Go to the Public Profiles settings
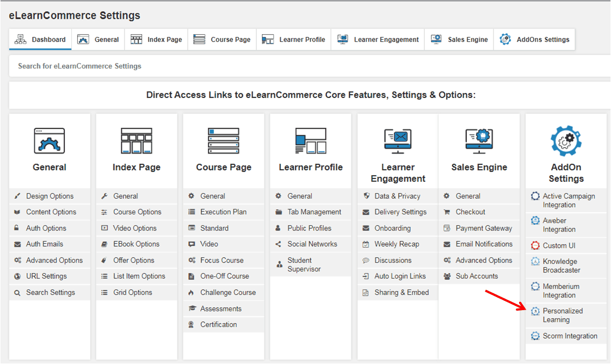The image size is (611, 364). point(311,228)
